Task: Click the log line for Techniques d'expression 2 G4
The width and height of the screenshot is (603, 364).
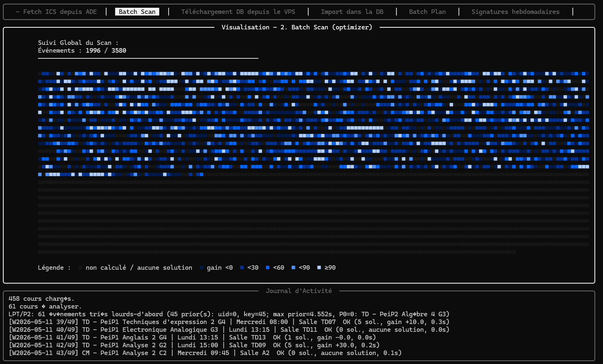Action: click(229, 322)
